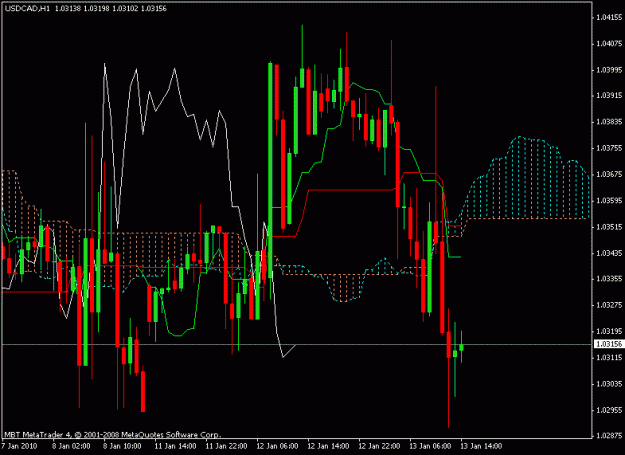Click the most recent green candle on the chart
Image resolution: width=625 pixels, height=455 pixels.
(462, 347)
